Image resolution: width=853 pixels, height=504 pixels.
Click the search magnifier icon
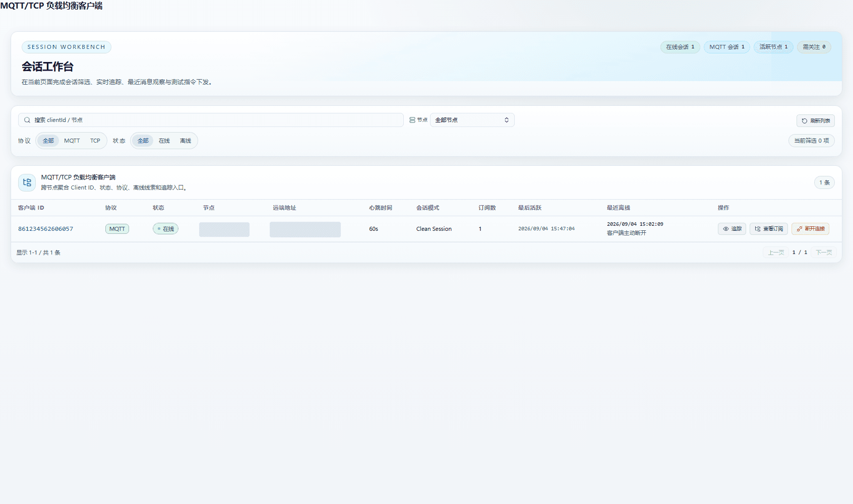pyautogui.click(x=27, y=120)
